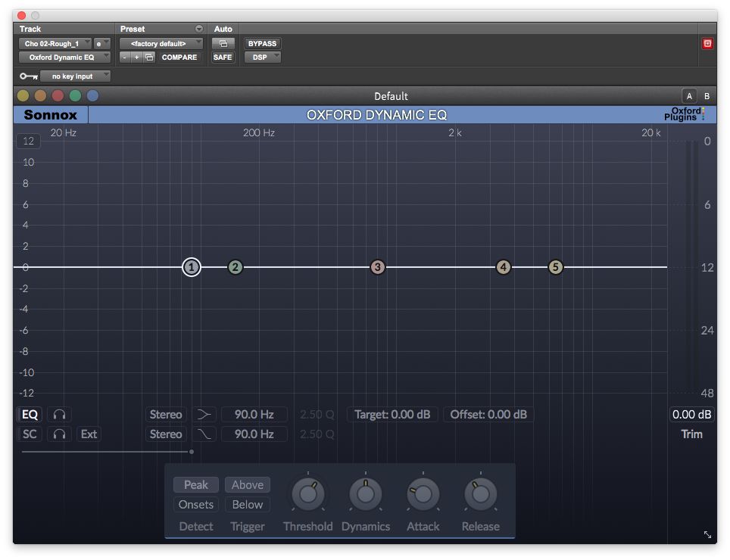Click the key input icon

[29, 76]
